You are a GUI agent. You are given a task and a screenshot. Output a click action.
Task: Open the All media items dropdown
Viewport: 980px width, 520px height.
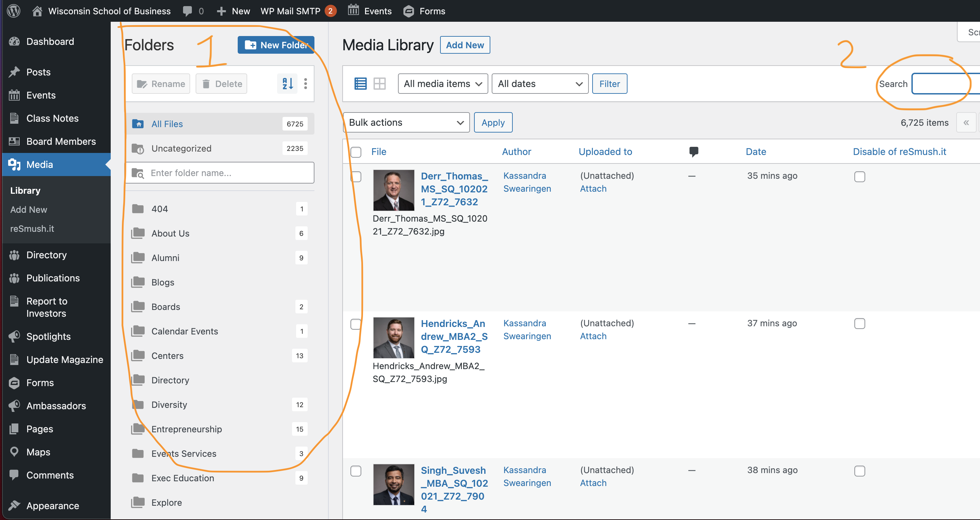coord(442,84)
